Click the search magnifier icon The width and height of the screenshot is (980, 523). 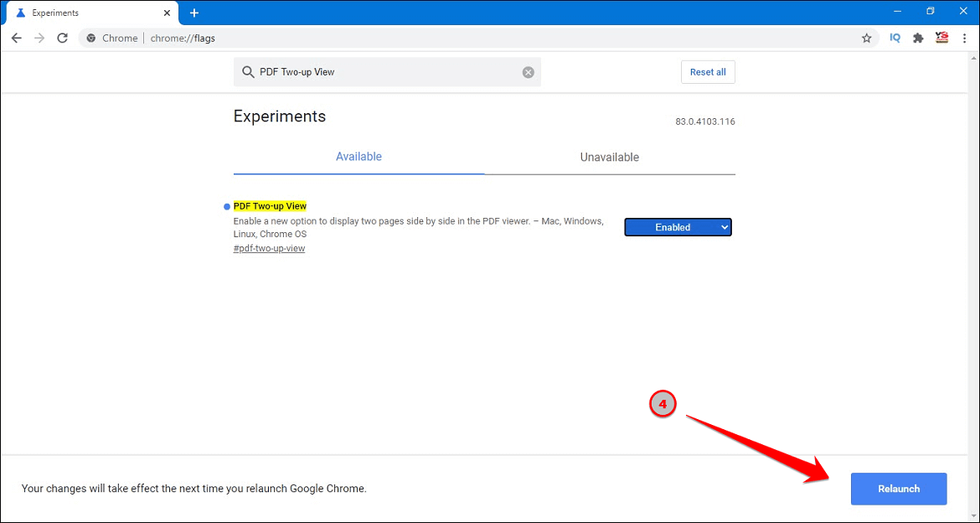(x=247, y=72)
